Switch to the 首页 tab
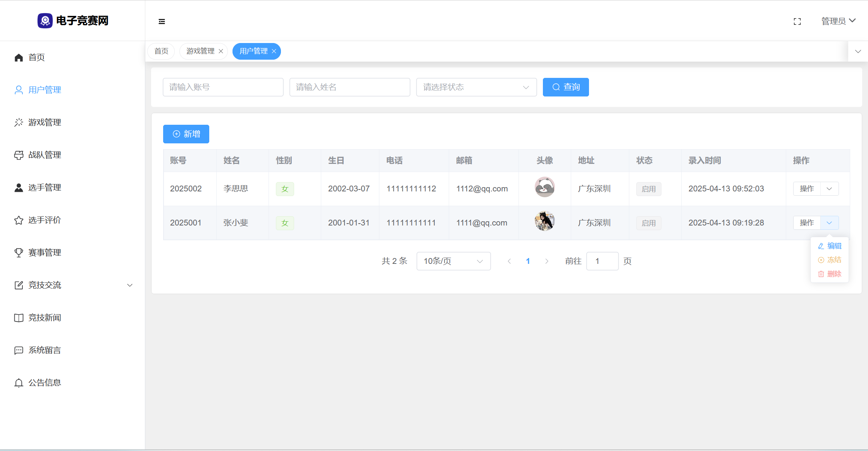The height and width of the screenshot is (451, 868). coord(161,51)
